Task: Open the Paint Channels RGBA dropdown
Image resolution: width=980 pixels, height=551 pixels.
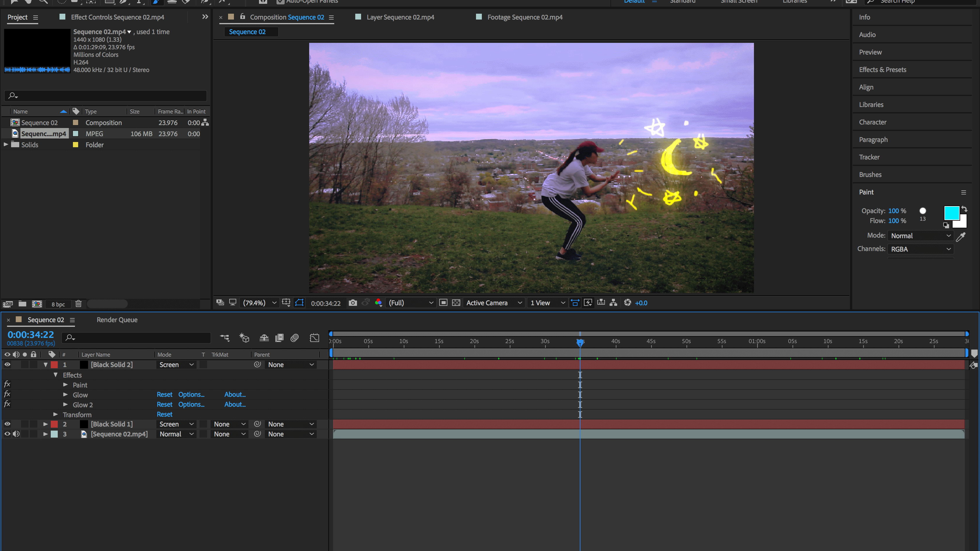Action: pos(921,249)
